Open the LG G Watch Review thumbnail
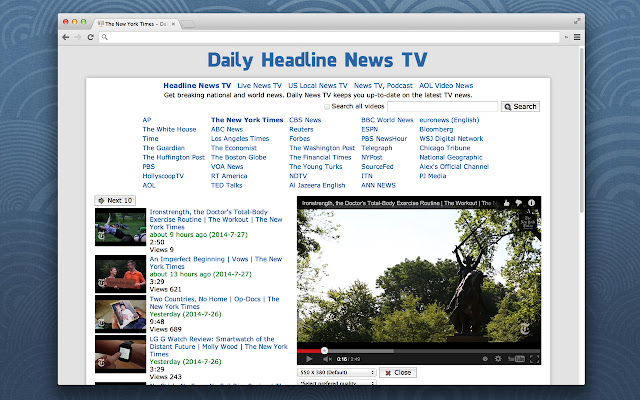 point(120,354)
